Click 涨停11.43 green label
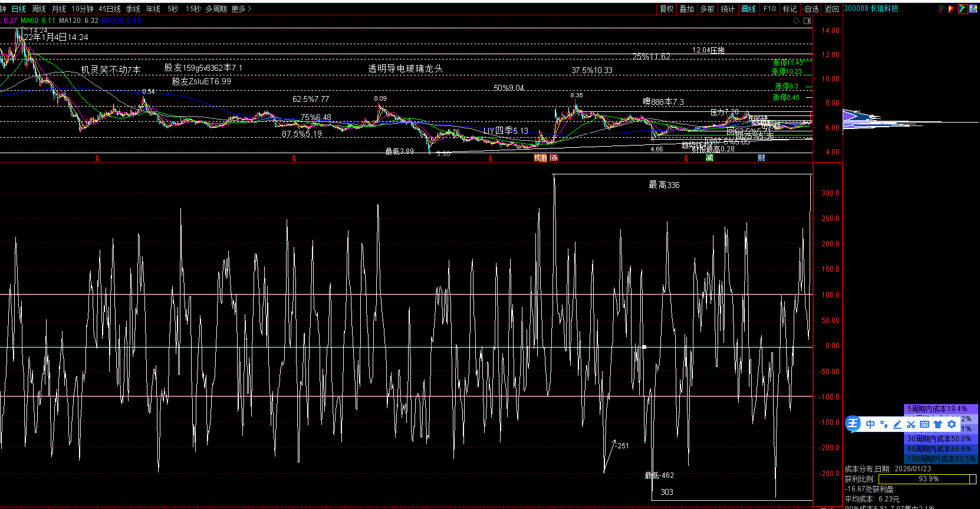 point(788,62)
